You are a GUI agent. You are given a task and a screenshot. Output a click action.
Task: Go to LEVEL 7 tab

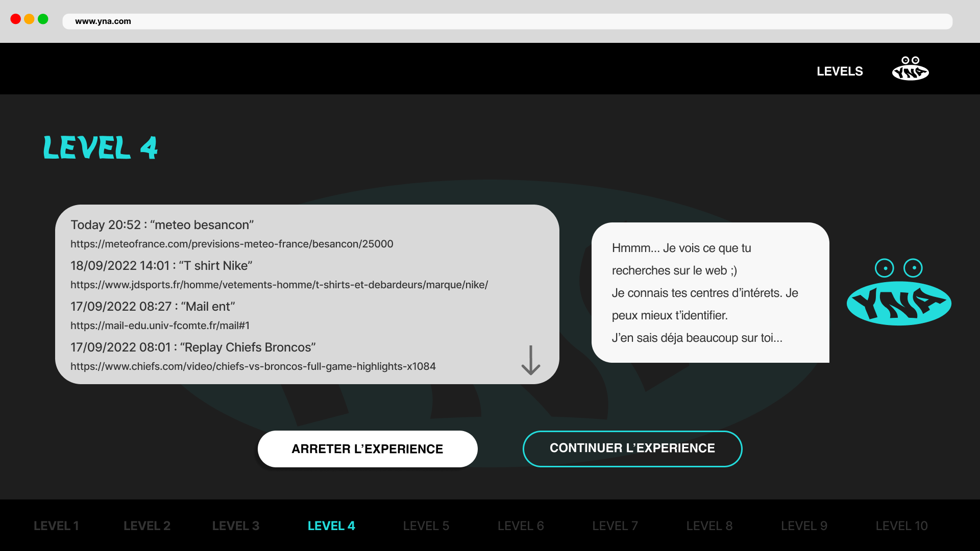[615, 525]
